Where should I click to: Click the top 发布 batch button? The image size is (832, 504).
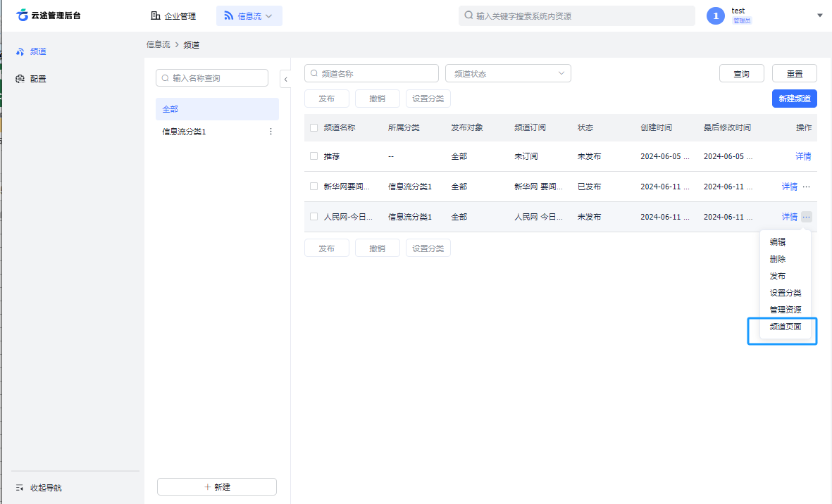[x=327, y=99]
